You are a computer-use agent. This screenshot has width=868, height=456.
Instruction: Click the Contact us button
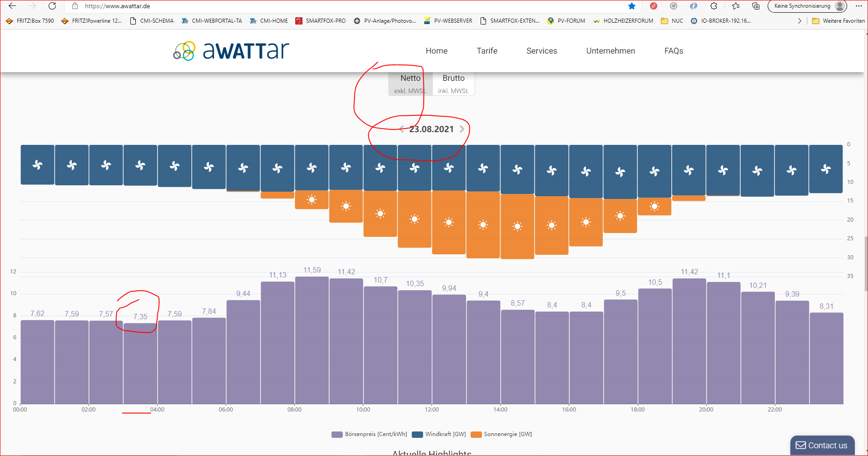822,446
